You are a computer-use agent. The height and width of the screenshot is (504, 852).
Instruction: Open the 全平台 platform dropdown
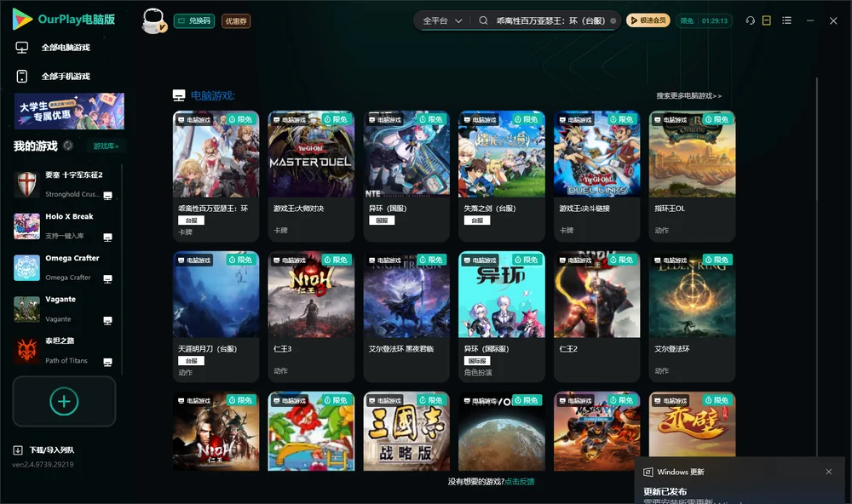coord(442,20)
